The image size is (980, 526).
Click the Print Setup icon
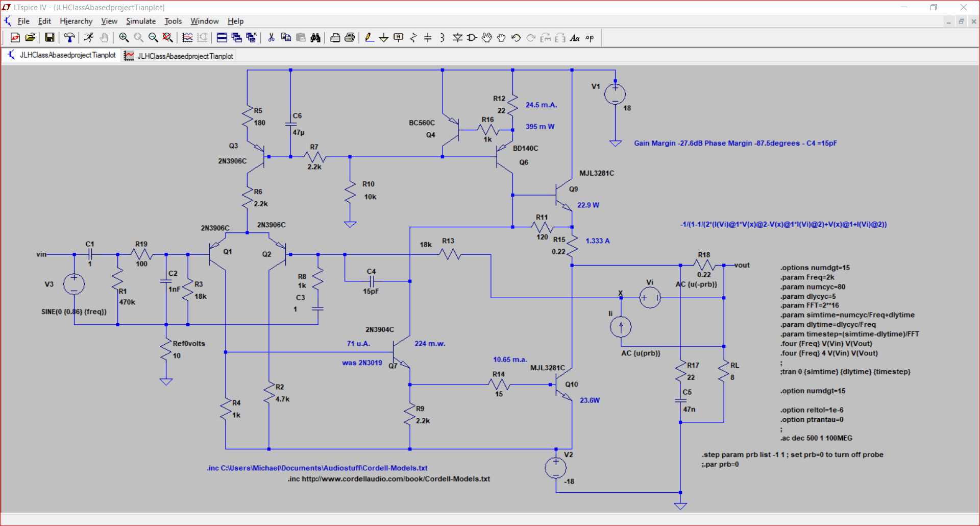[x=335, y=38]
